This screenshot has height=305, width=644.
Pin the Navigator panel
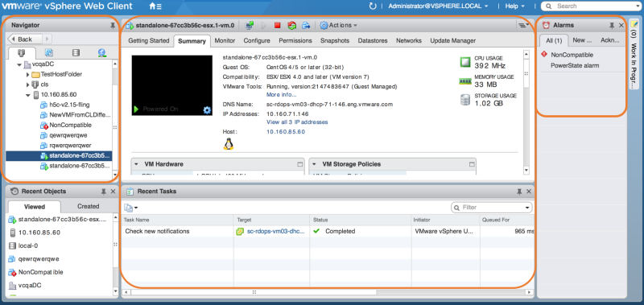point(113,26)
